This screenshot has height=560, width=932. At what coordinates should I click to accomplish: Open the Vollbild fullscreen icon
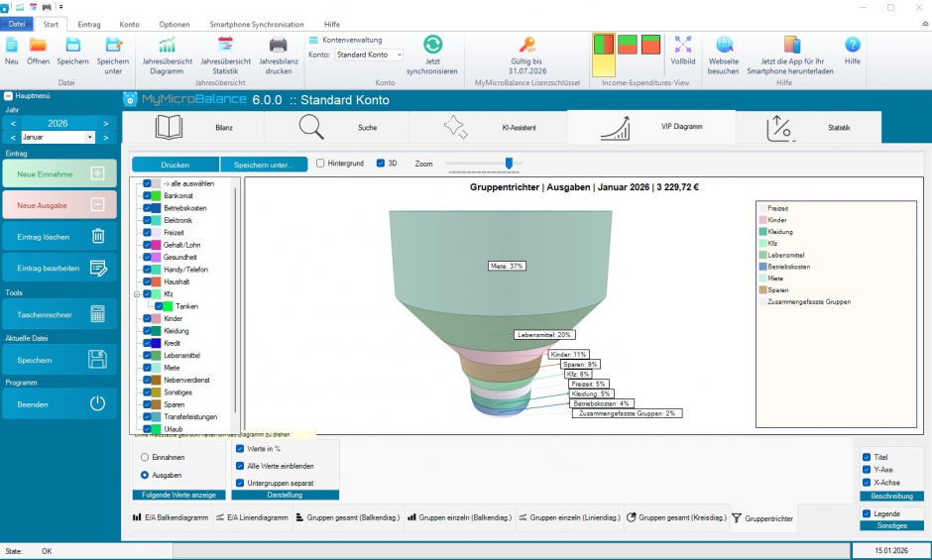click(683, 45)
